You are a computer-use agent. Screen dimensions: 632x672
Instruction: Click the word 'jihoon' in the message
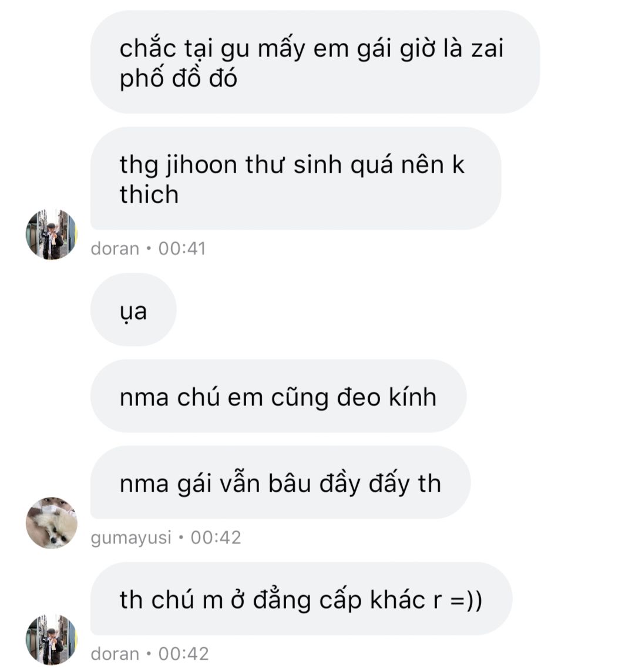pos(201,166)
